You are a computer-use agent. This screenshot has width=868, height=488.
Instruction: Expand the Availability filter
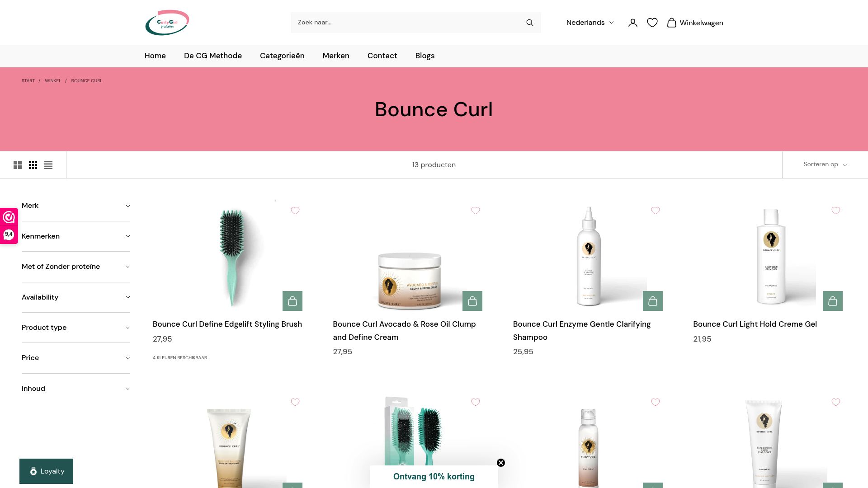[76, 297]
